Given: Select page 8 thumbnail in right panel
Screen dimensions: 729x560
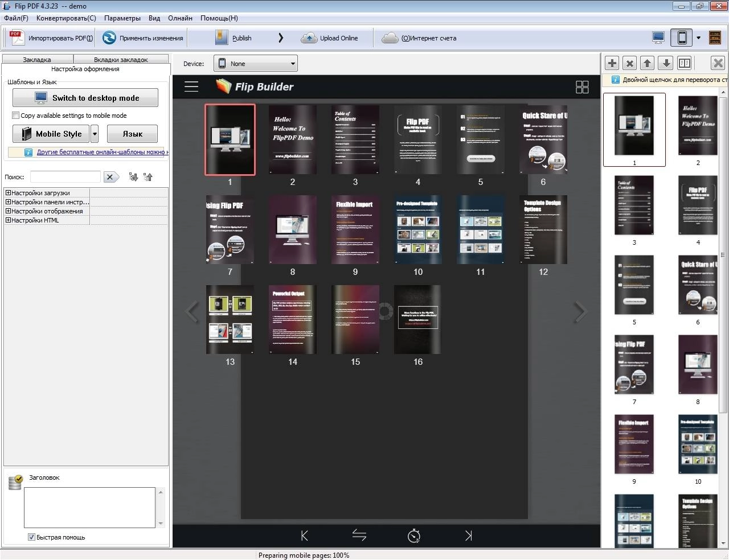Looking at the screenshot, I should (x=698, y=364).
